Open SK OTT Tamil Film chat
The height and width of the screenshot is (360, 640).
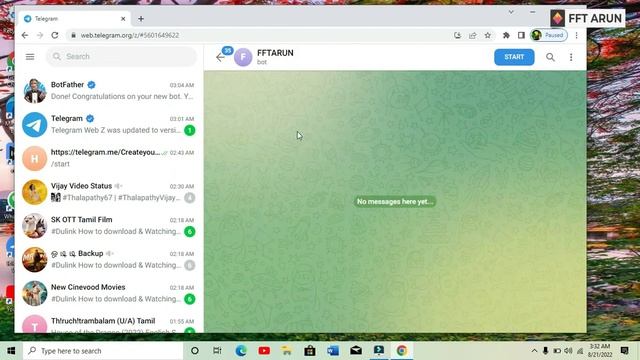click(109, 226)
